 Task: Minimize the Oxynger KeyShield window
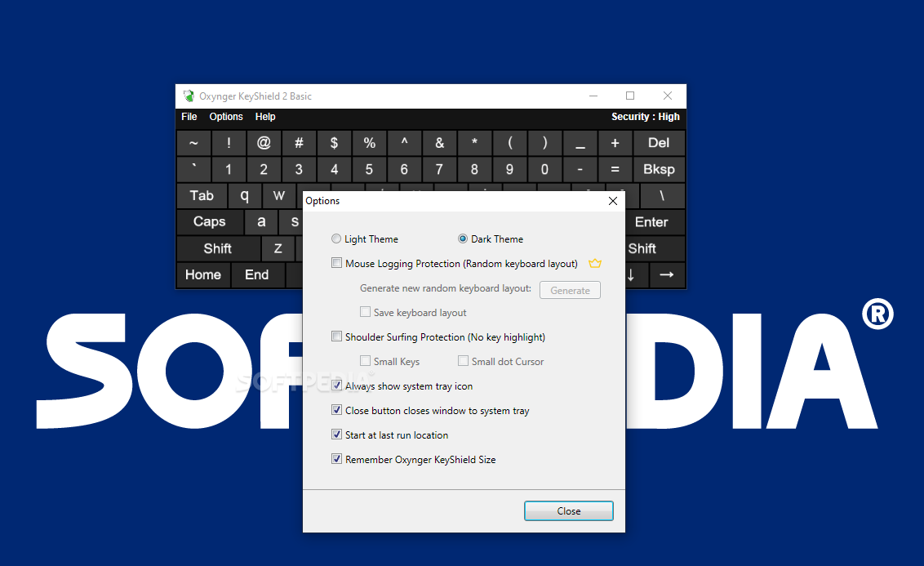pos(593,96)
